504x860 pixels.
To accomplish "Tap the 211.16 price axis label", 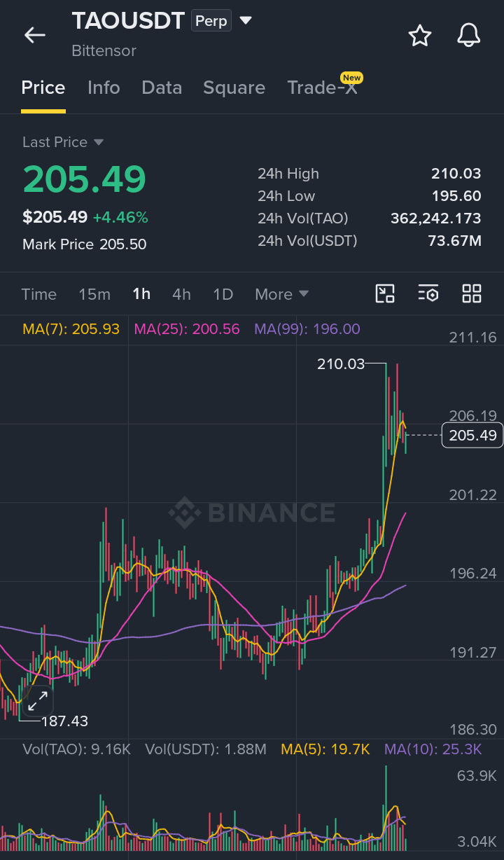I will pyautogui.click(x=473, y=338).
